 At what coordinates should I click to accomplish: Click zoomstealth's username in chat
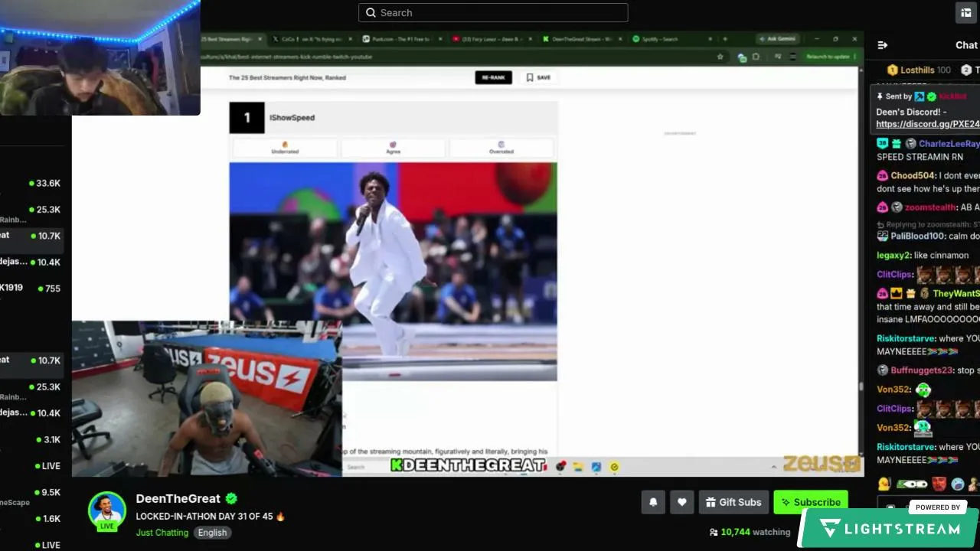[930, 207]
